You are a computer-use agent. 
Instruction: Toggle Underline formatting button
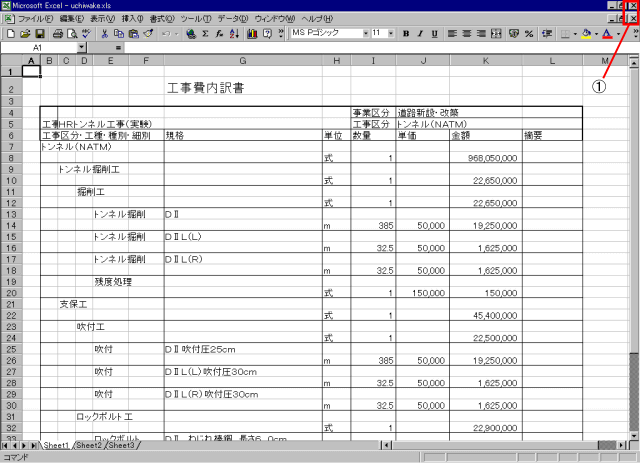[434, 33]
